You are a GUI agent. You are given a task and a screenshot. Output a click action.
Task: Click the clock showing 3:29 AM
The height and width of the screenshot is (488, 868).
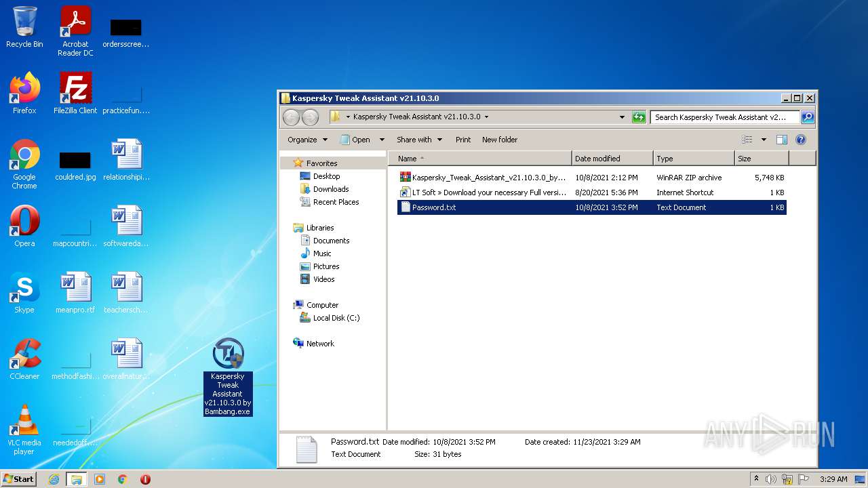coord(833,479)
